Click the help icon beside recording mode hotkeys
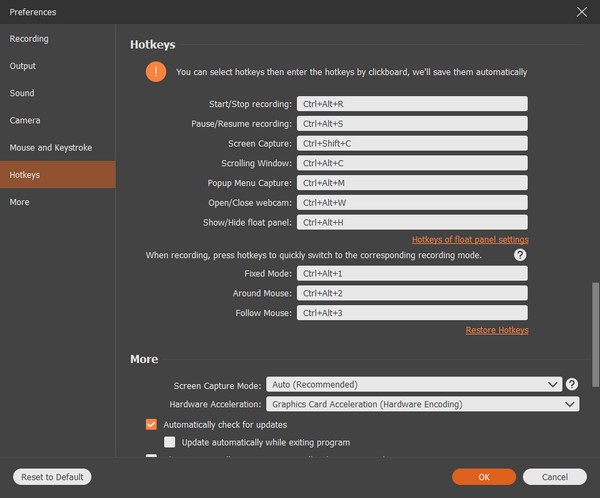 (520, 255)
